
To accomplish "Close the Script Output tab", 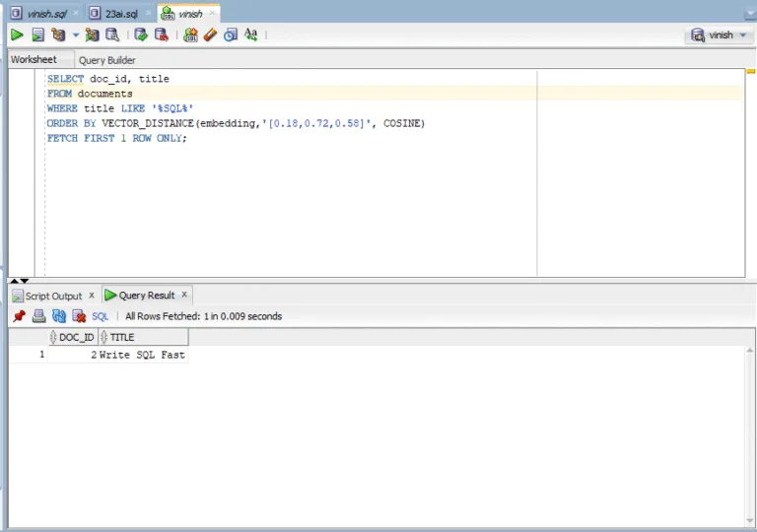I will coord(92,295).
